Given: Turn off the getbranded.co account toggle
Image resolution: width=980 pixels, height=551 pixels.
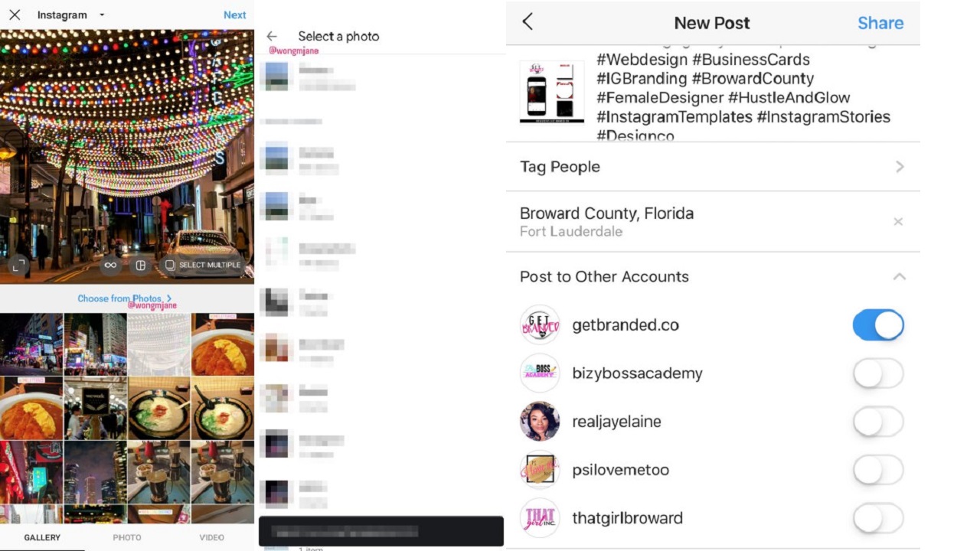Looking at the screenshot, I should [878, 325].
